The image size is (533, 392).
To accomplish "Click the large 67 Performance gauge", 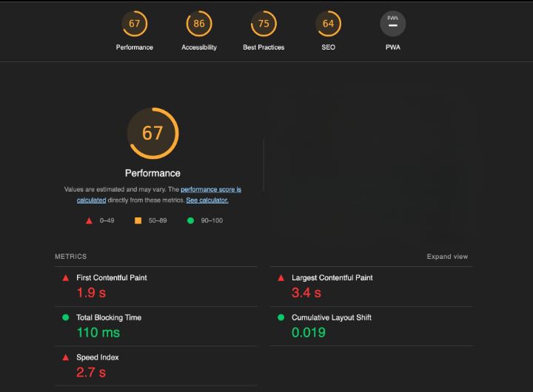I will (x=153, y=133).
